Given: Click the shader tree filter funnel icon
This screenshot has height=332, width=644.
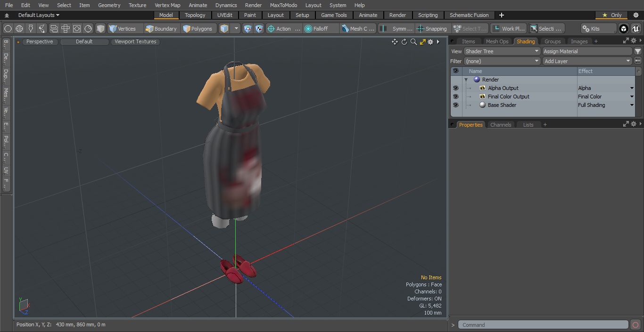Looking at the screenshot, I should click(x=638, y=51).
